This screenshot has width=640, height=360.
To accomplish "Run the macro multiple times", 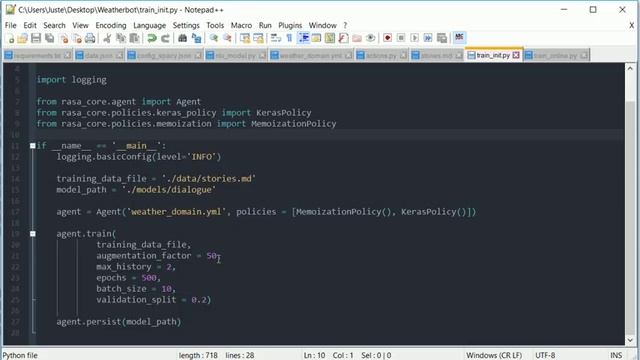I will (x=428, y=38).
